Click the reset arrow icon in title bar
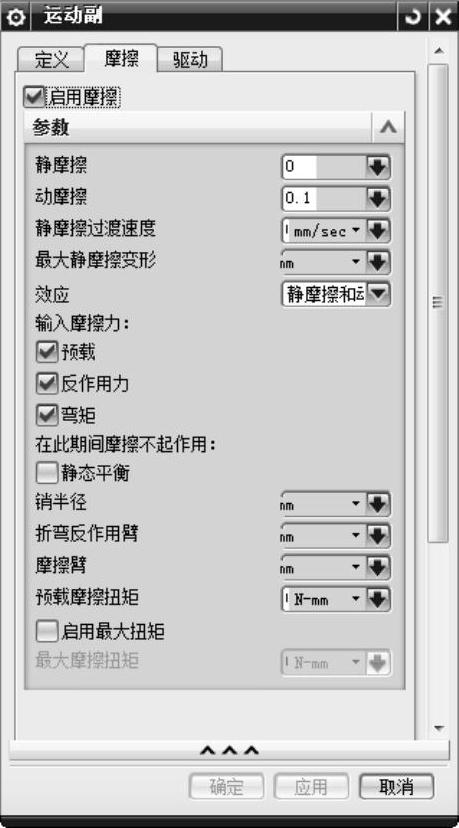459x828 pixels. (x=412, y=17)
